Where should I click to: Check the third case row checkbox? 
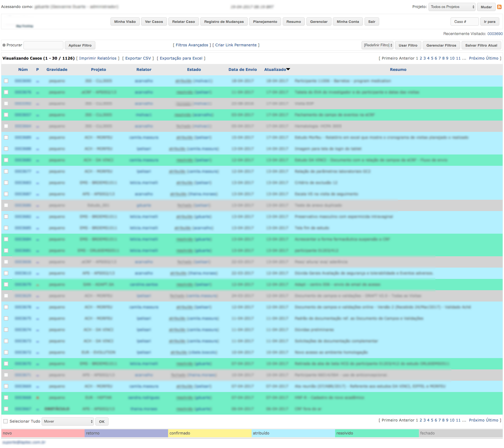(6, 103)
